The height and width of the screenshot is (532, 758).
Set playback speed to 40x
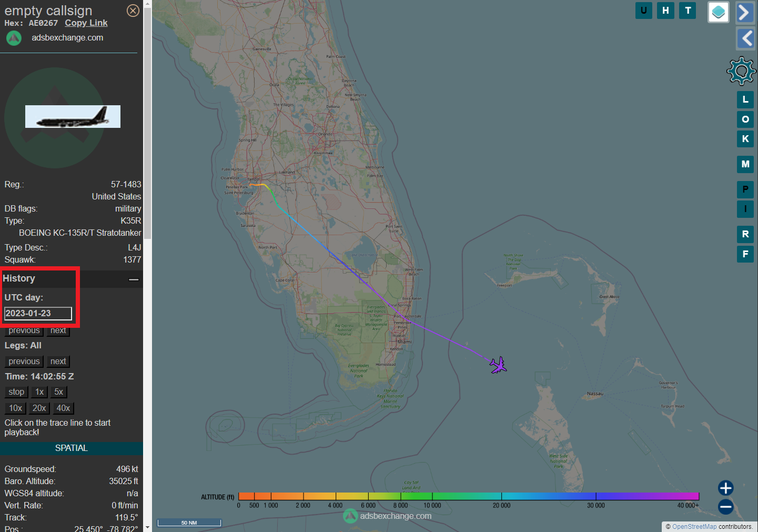(x=63, y=408)
